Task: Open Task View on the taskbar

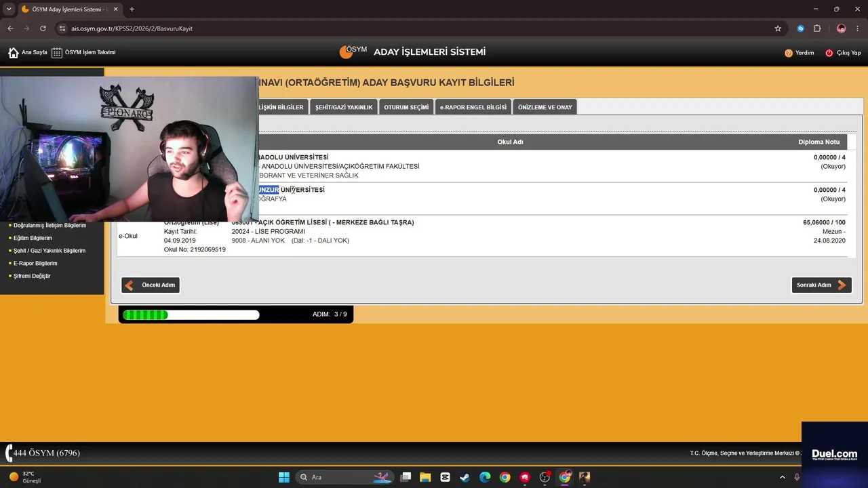Action: pyautogui.click(x=406, y=477)
